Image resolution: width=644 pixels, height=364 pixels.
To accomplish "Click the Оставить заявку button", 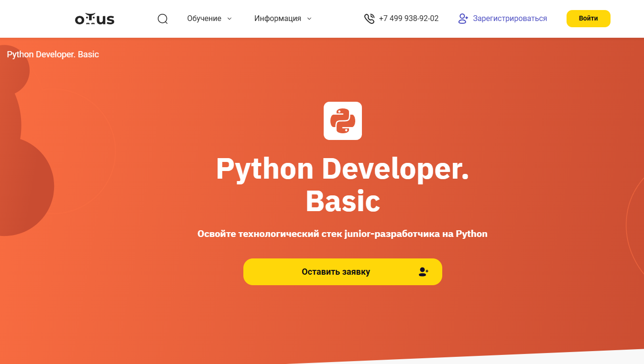I will (x=343, y=272).
